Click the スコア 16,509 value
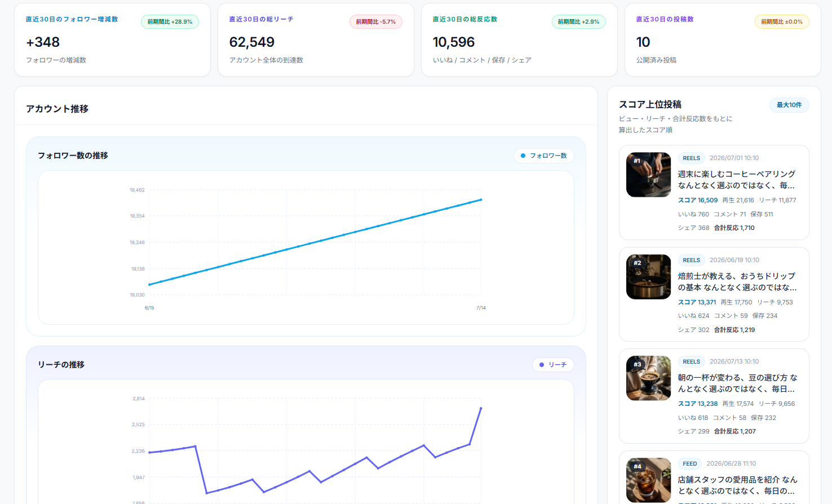The image size is (832, 504). point(698,200)
